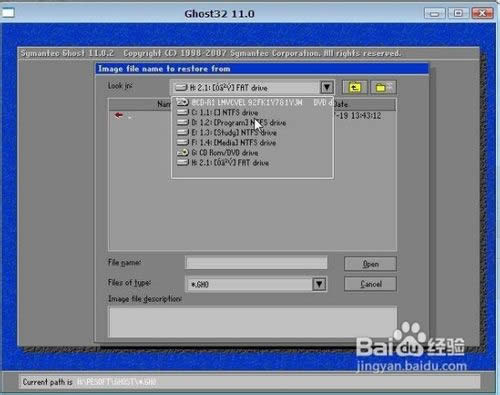Image resolution: width=500 pixels, height=395 pixels.
Task: Click the File name input field
Action: [x=256, y=263]
